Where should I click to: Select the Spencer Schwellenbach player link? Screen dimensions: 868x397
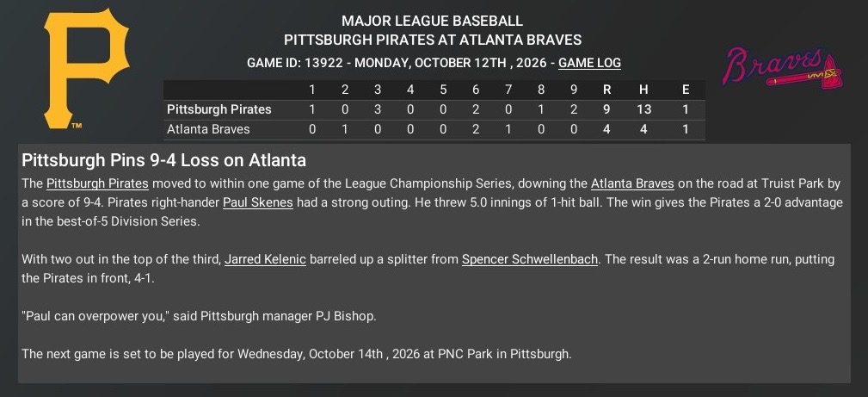tap(529, 259)
